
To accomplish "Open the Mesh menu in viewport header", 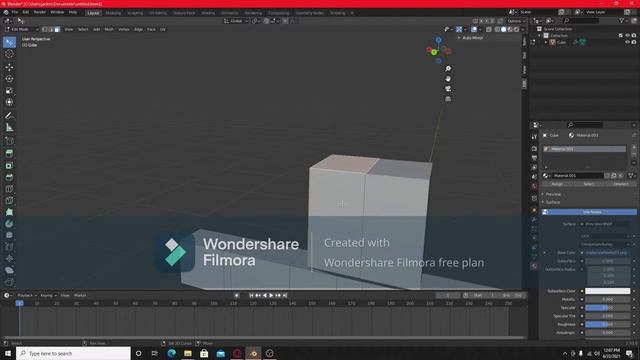I will point(109,29).
